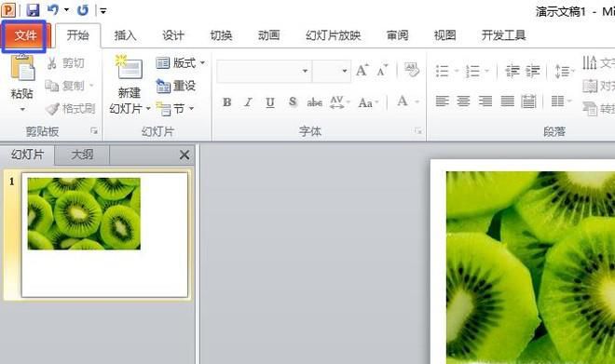Screen dimensions: 615x364
Task: Open the 版式 layout menu
Action: coord(181,62)
